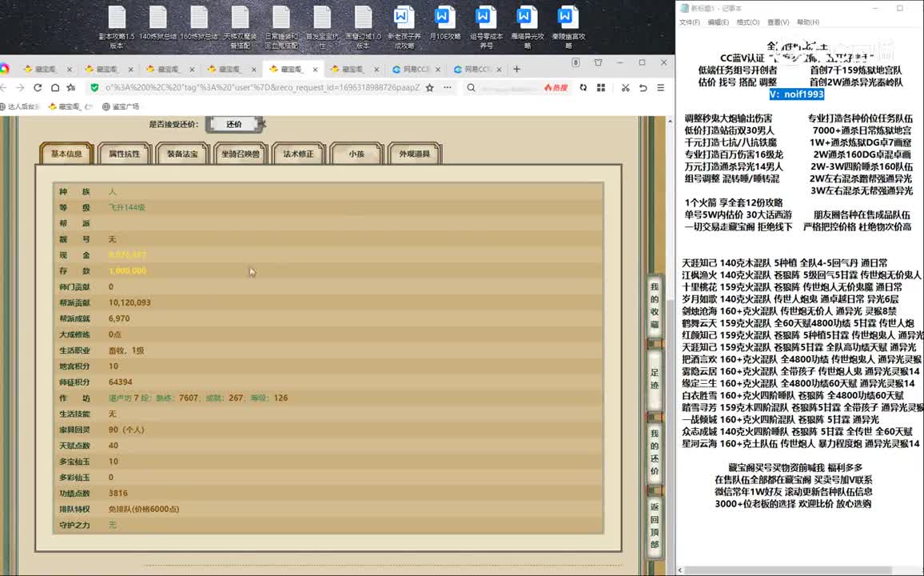
Task: Click 排队特权 value 免排队(价格6000点)
Action: point(144,509)
